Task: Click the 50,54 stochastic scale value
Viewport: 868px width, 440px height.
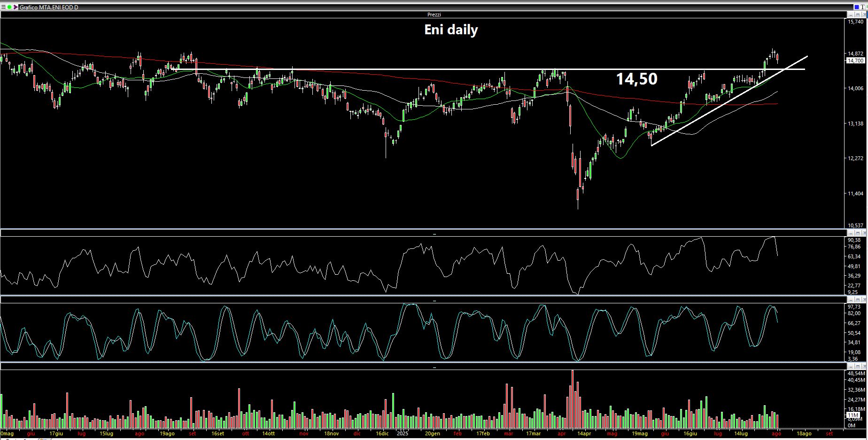Action: [854, 333]
